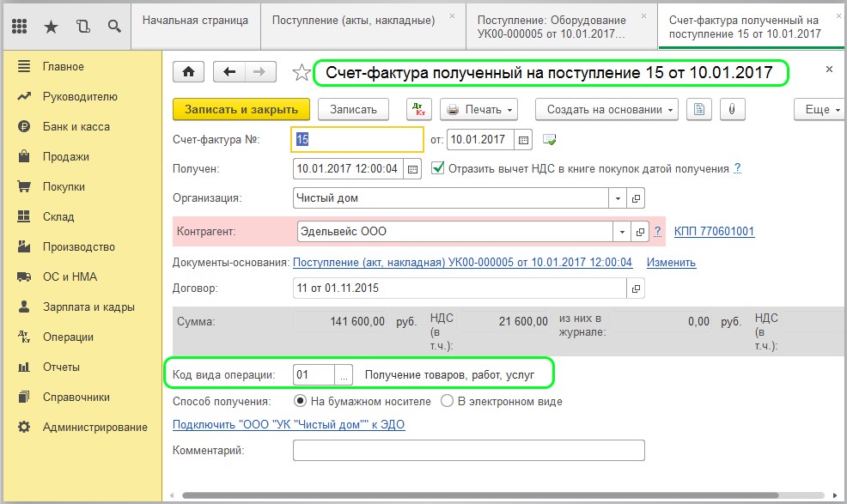
Task: Click Контрагент help question mark
Action: point(657,231)
